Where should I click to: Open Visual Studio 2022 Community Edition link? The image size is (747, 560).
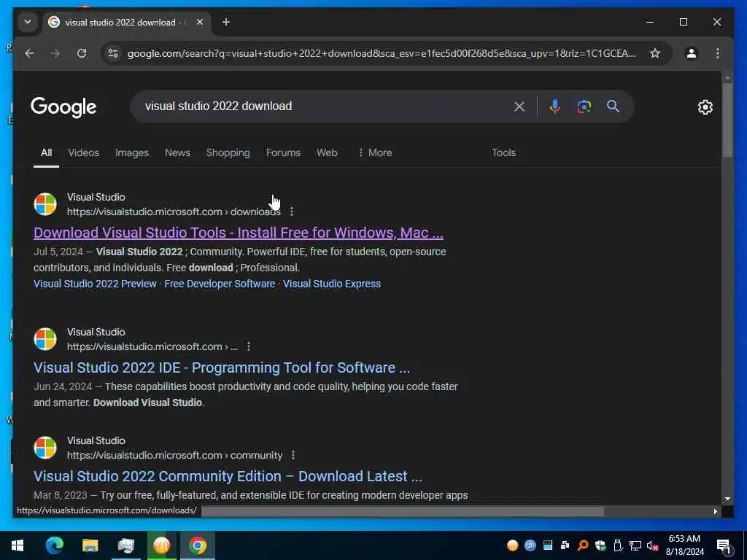click(x=228, y=476)
